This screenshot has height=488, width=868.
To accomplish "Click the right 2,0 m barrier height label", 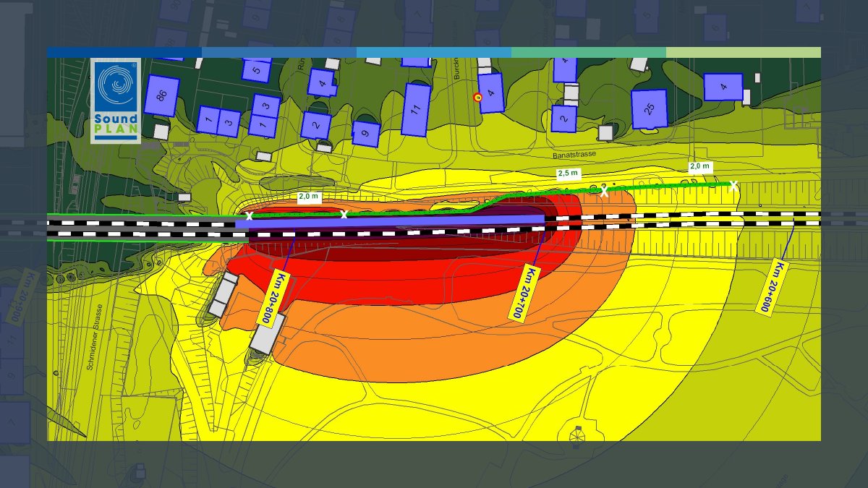I will (699, 166).
